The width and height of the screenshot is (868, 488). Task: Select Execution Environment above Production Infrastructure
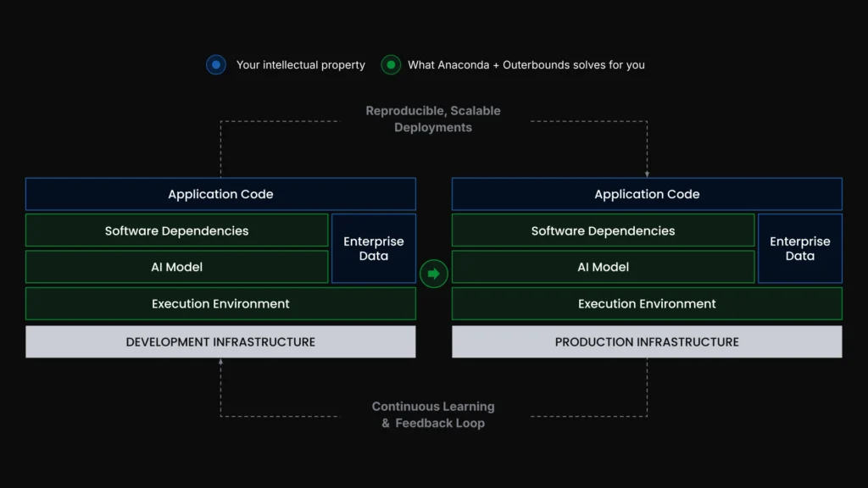(x=647, y=303)
